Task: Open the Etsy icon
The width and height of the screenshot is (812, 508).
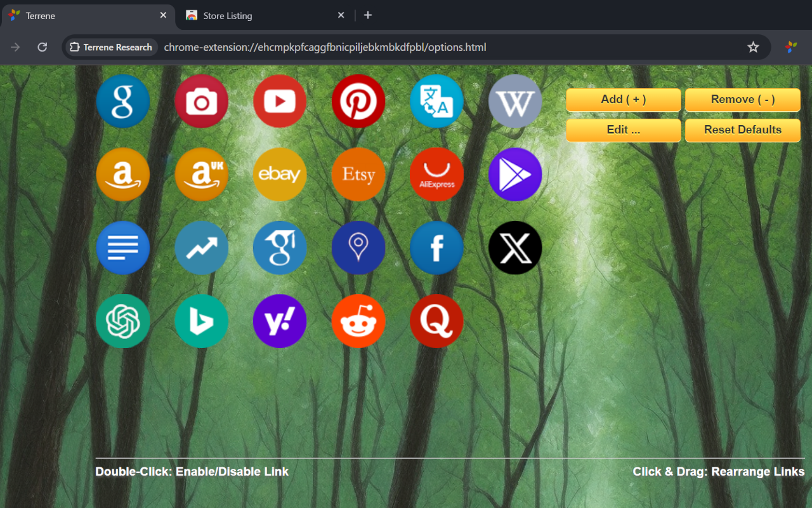Action: point(358,175)
